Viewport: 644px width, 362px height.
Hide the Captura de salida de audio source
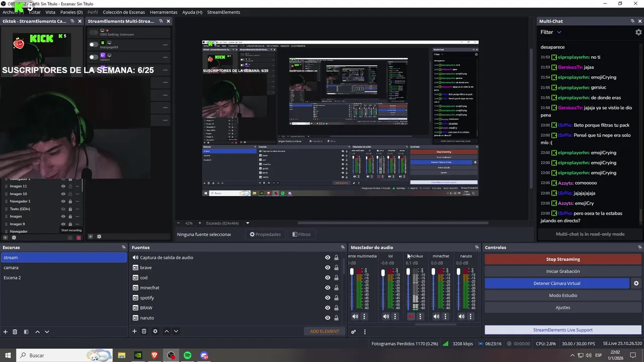click(x=328, y=257)
